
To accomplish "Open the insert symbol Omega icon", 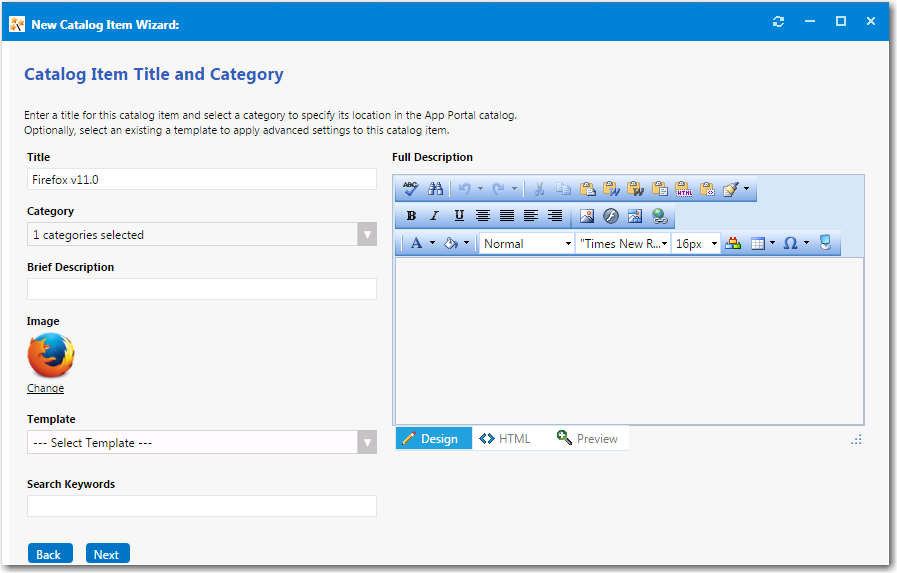I will 790,244.
